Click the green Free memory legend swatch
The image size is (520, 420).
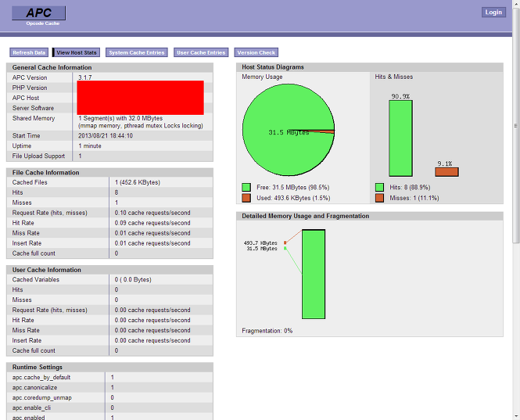[246, 188]
